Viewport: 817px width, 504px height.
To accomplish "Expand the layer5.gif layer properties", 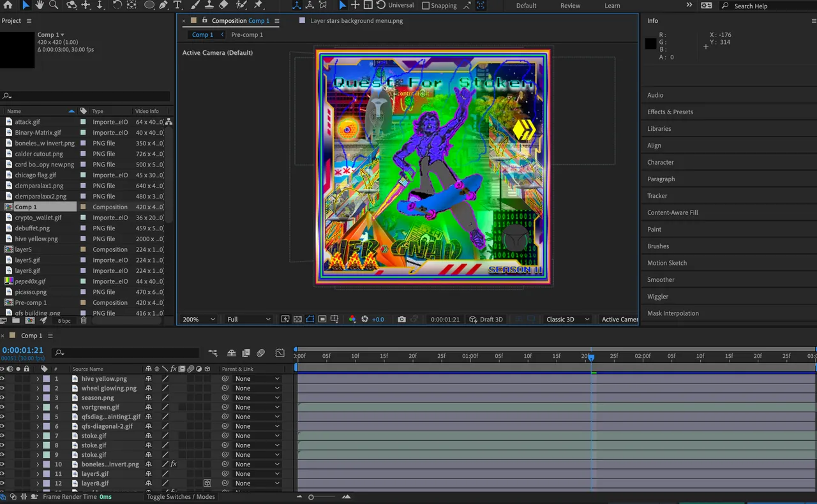I will point(37,474).
